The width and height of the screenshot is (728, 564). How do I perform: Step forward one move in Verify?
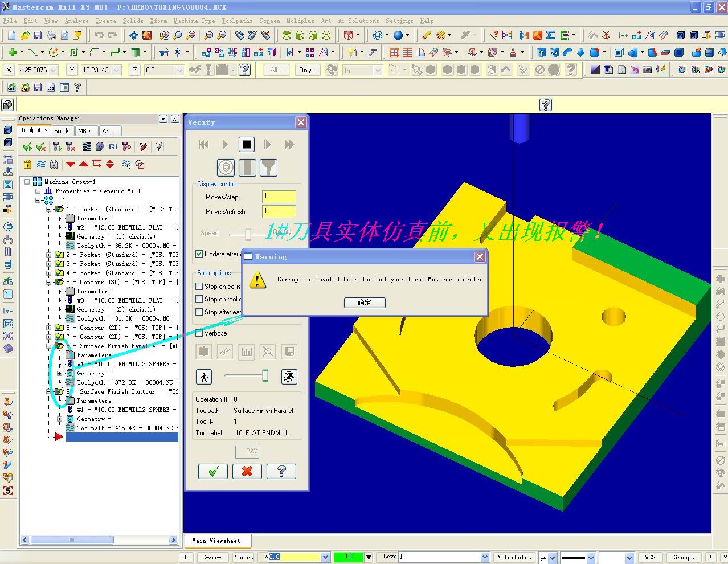pyautogui.click(x=268, y=145)
